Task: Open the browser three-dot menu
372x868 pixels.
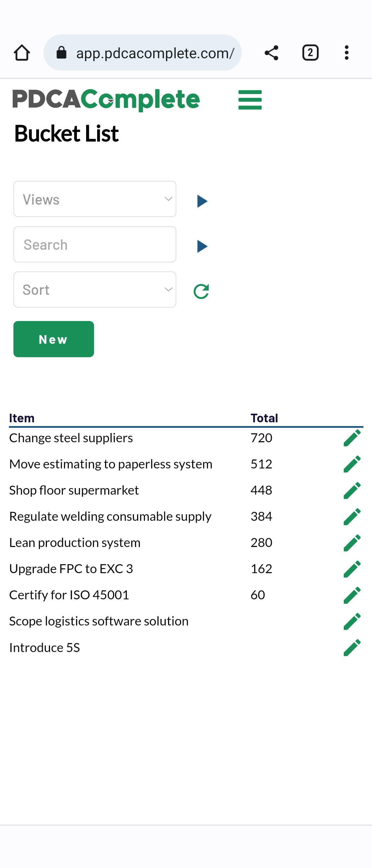Action: pyautogui.click(x=347, y=53)
